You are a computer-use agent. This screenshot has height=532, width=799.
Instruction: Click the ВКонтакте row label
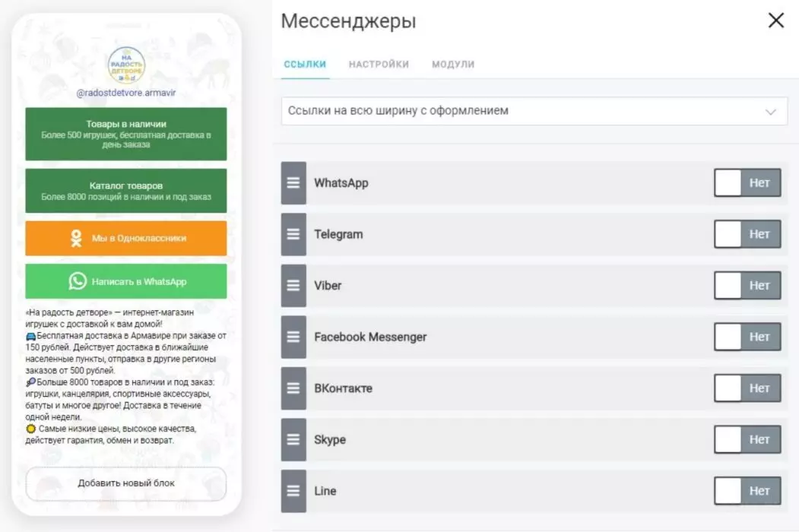[343, 388]
